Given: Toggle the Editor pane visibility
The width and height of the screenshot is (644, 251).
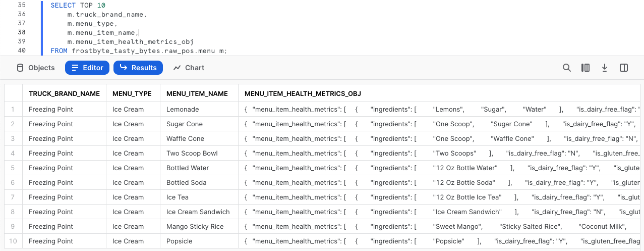Looking at the screenshot, I should tap(87, 68).
